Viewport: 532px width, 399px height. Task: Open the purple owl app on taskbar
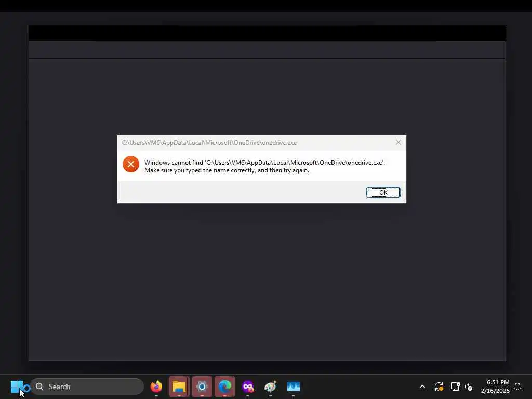click(248, 387)
